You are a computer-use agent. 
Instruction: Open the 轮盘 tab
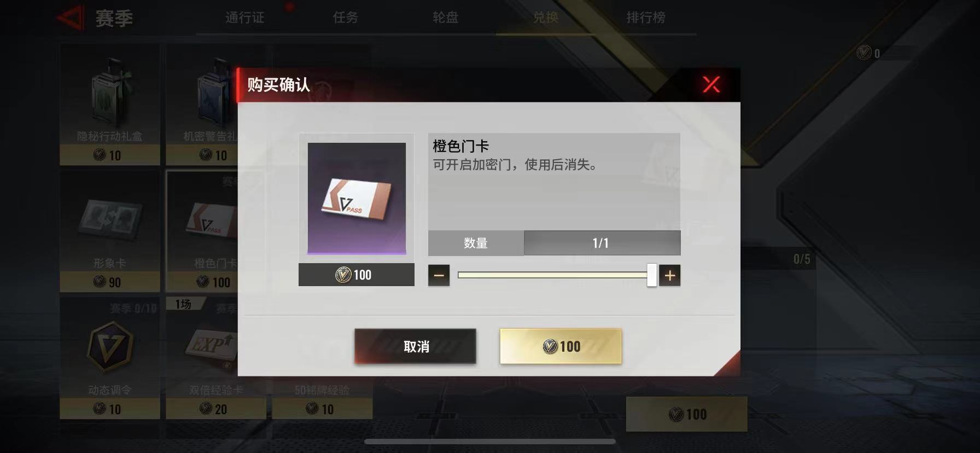click(x=445, y=18)
